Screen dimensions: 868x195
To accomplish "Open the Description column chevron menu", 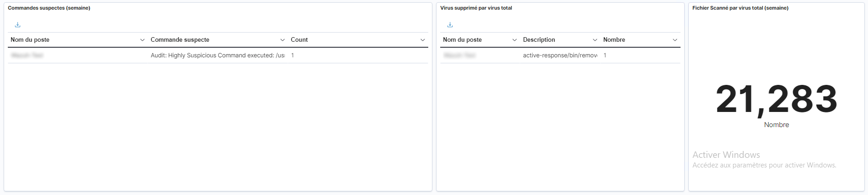I will 595,40.
